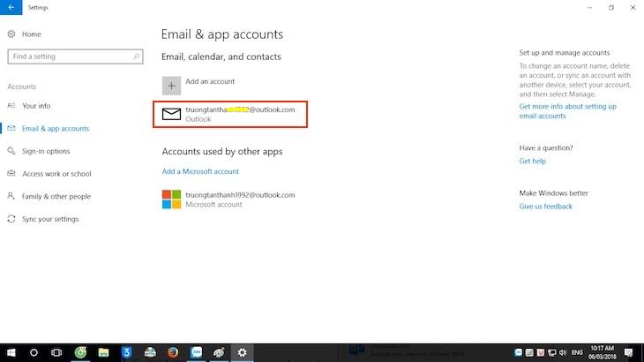644x362 pixels.
Task: Click the person icon for Family & other people
Action: pyautogui.click(x=11, y=196)
